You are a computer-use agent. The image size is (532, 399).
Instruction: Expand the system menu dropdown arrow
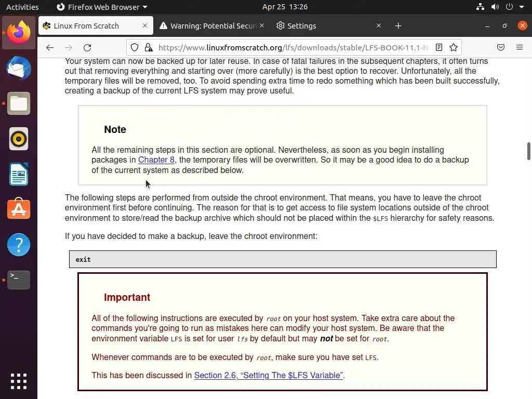(522, 7)
